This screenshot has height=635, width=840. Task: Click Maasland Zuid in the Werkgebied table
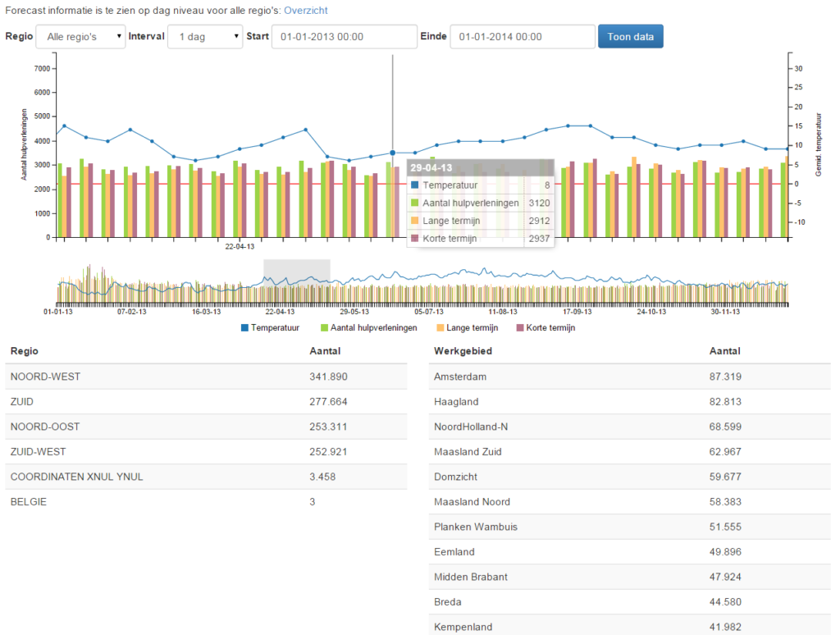point(468,452)
